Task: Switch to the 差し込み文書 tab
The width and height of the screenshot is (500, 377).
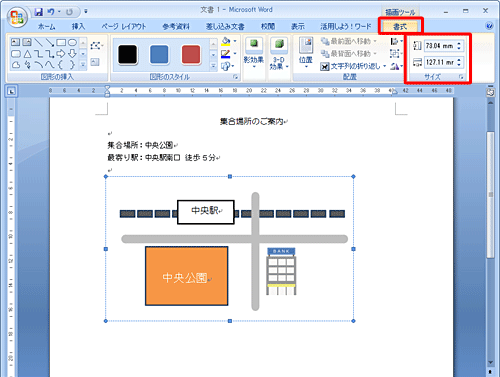Action: coord(225,27)
